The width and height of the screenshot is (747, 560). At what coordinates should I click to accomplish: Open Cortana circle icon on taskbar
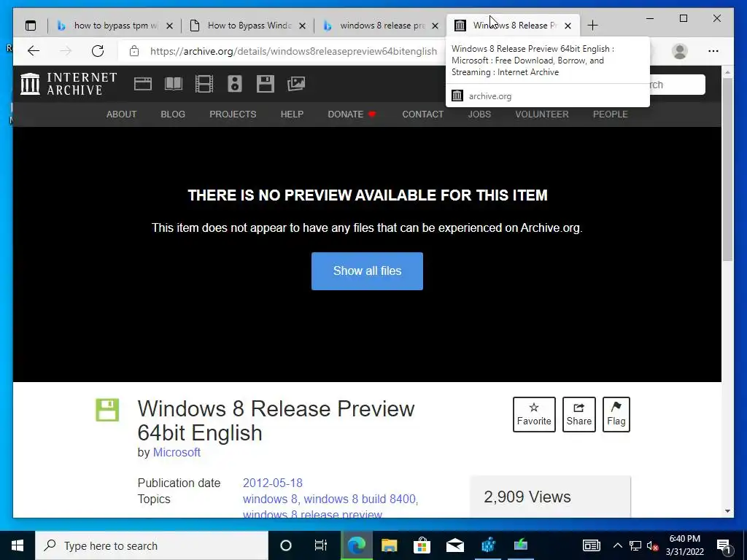pyautogui.click(x=286, y=545)
